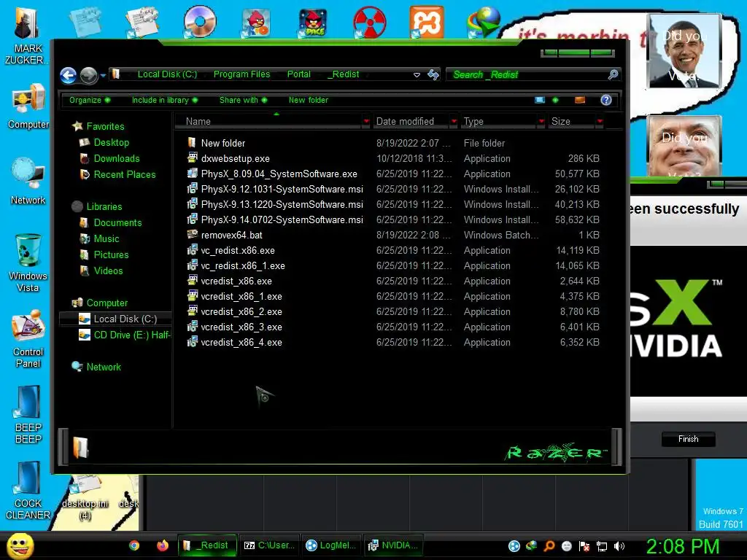Image resolution: width=747 pixels, height=560 pixels.
Task: Open the Share with dropdown
Action: pos(243,100)
